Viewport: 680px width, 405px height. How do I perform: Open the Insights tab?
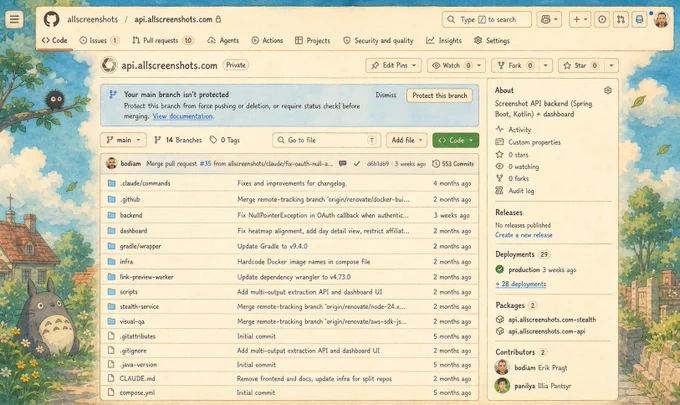point(444,40)
